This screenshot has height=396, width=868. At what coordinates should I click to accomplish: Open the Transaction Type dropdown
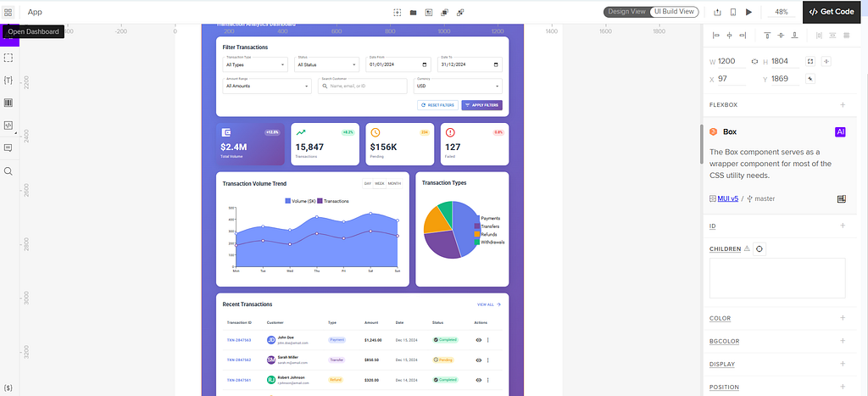(x=255, y=64)
